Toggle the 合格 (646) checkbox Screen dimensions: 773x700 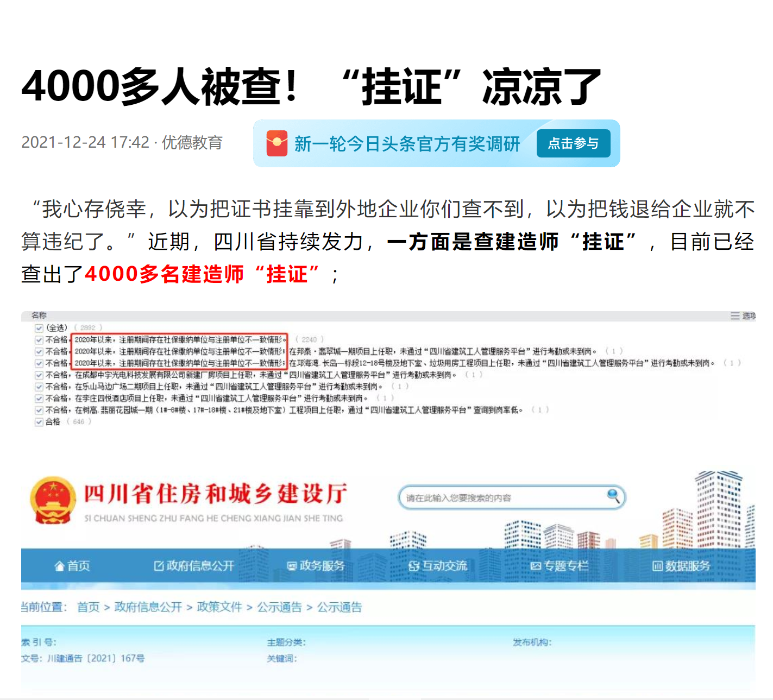pyautogui.click(x=39, y=422)
